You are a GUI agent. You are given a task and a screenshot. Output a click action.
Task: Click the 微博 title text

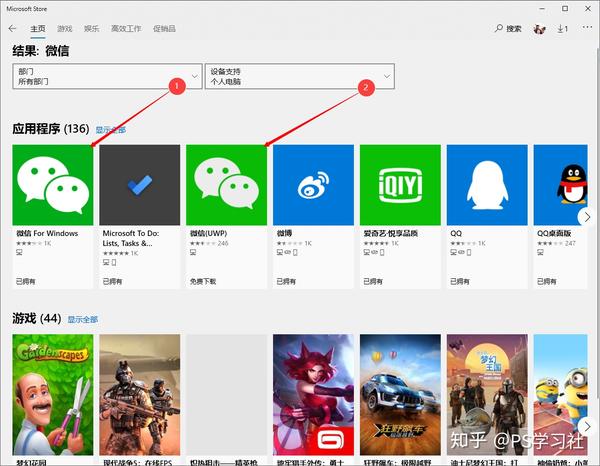pyautogui.click(x=284, y=233)
